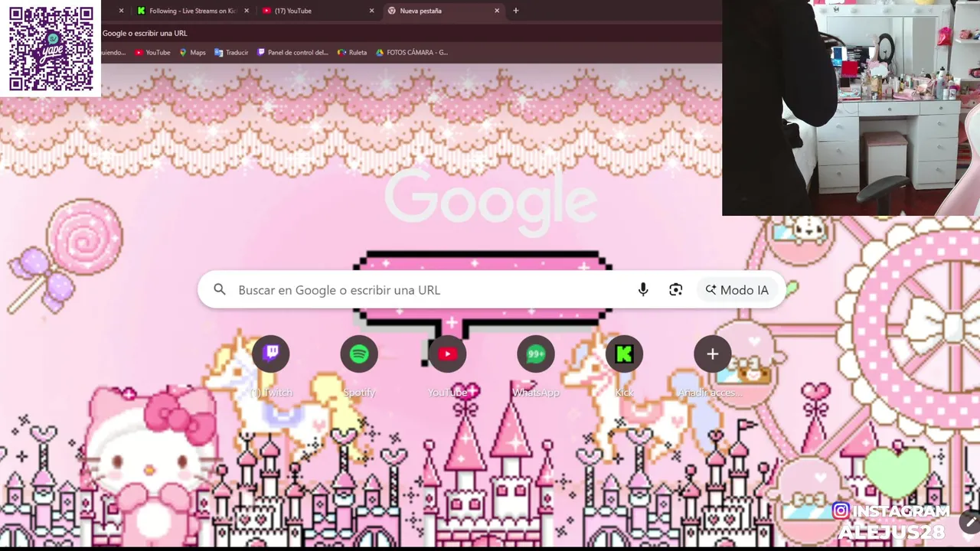The height and width of the screenshot is (551, 980).
Task: Close the Kick Following tab
Action: 247,11
